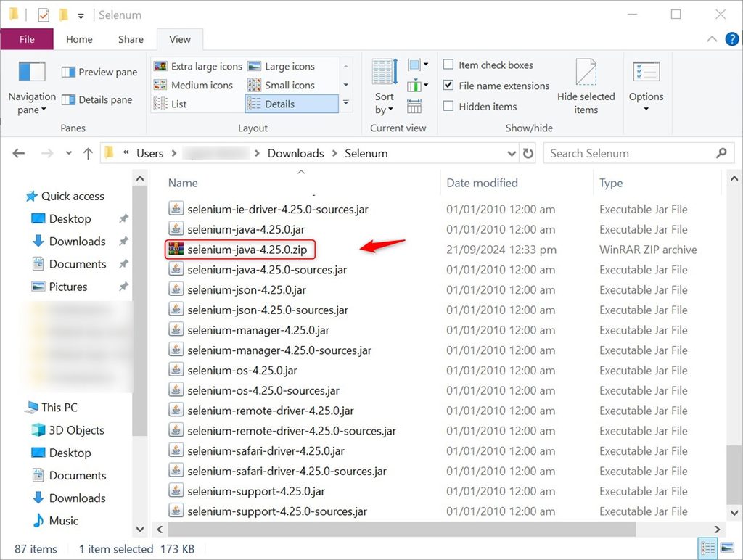Click the file list vertical scrollbar thumb
This screenshot has height=560, width=743.
pyautogui.click(x=734, y=474)
